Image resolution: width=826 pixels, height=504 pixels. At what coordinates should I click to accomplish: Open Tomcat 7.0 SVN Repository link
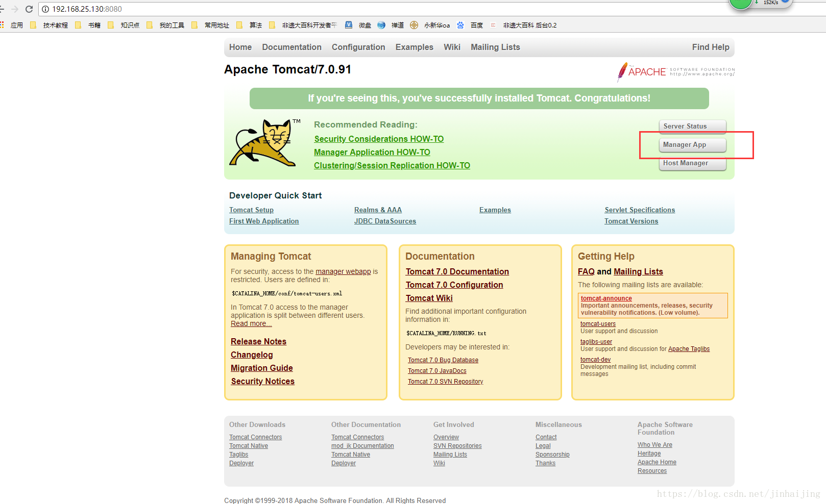click(446, 382)
